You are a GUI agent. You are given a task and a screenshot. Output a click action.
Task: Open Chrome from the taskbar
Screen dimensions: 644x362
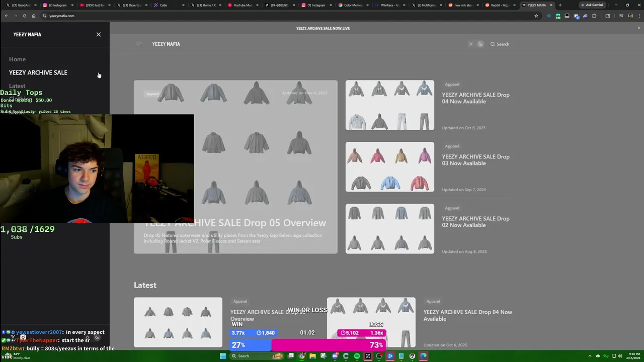click(302, 356)
